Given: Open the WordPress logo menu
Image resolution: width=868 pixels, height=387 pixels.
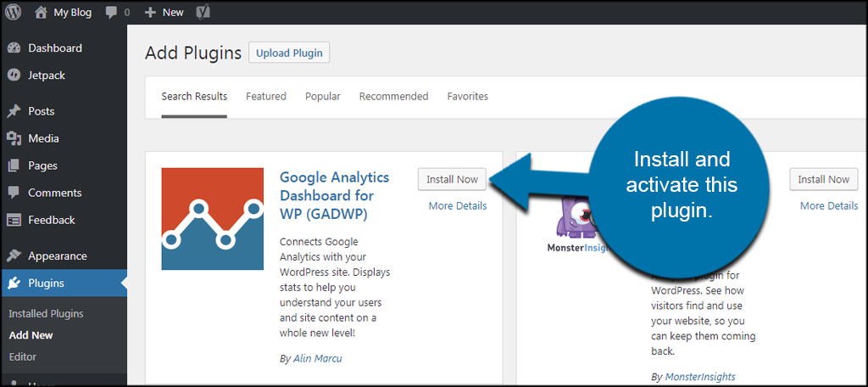Looking at the screenshot, I should (x=13, y=12).
